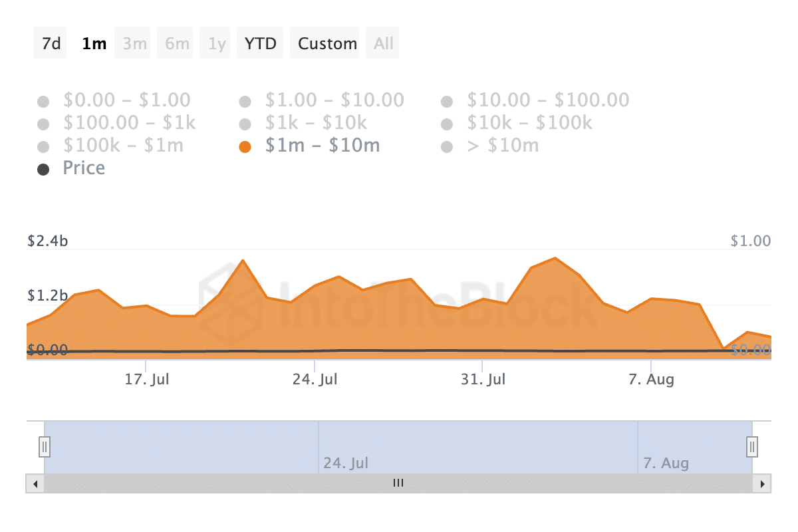This screenshot has width=798, height=532.
Task: Switch to the 1m time range
Action: [94, 44]
